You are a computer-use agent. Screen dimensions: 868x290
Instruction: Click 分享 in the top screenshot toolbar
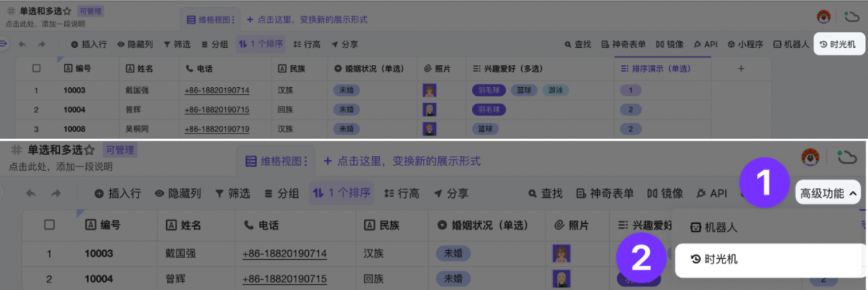[x=345, y=45]
